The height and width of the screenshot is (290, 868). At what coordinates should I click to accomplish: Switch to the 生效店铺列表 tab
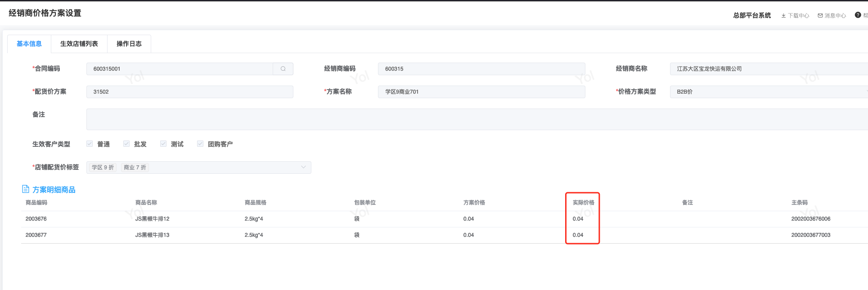79,44
